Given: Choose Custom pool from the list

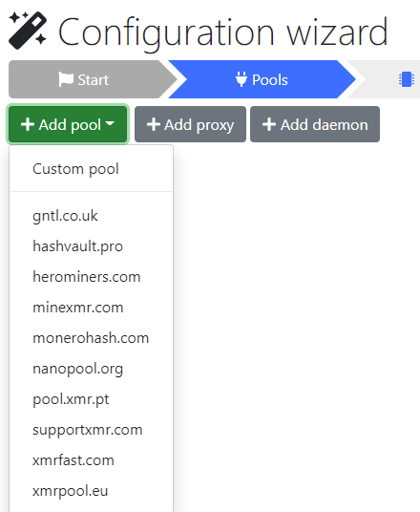Looking at the screenshot, I should tap(91, 169).
